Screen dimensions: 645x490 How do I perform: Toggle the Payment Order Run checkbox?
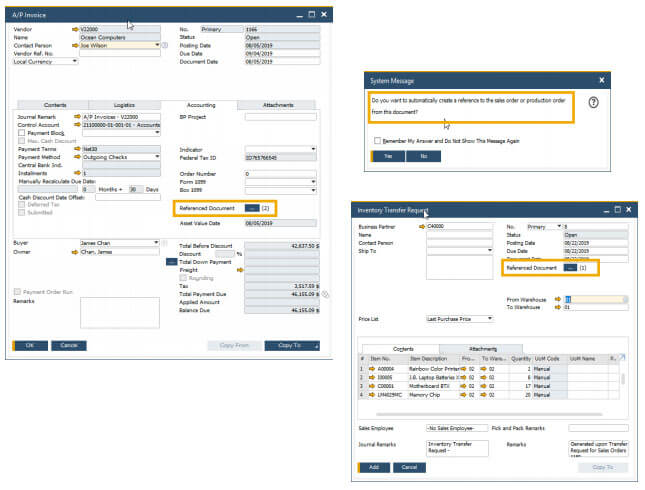[x=17, y=292]
